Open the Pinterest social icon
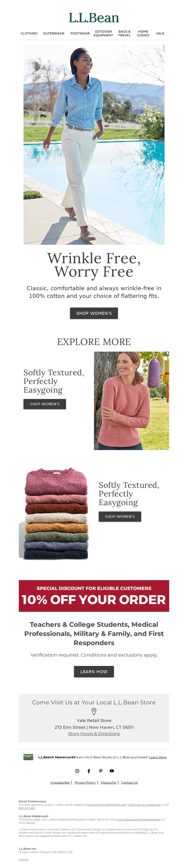This screenshot has height=868, width=188. click(x=101, y=771)
